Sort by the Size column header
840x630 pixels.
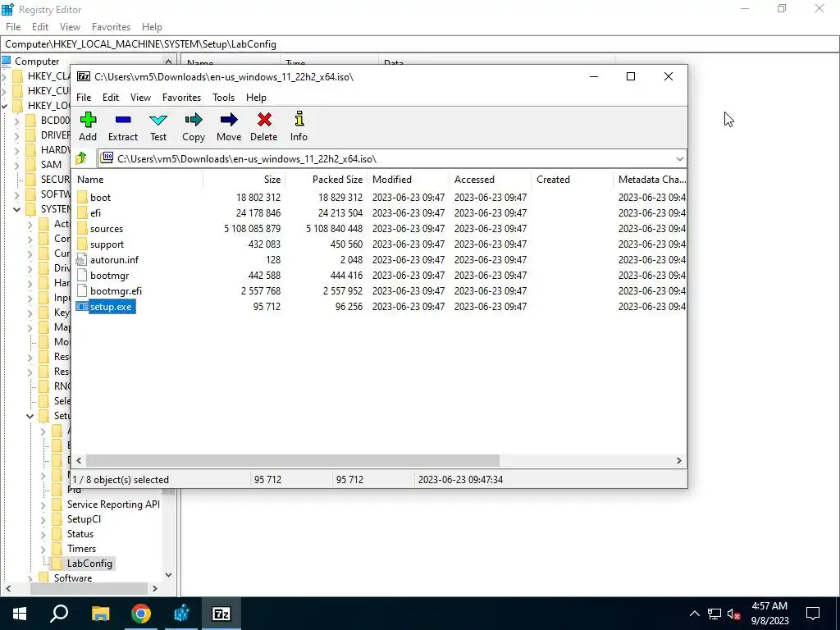(244, 180)
